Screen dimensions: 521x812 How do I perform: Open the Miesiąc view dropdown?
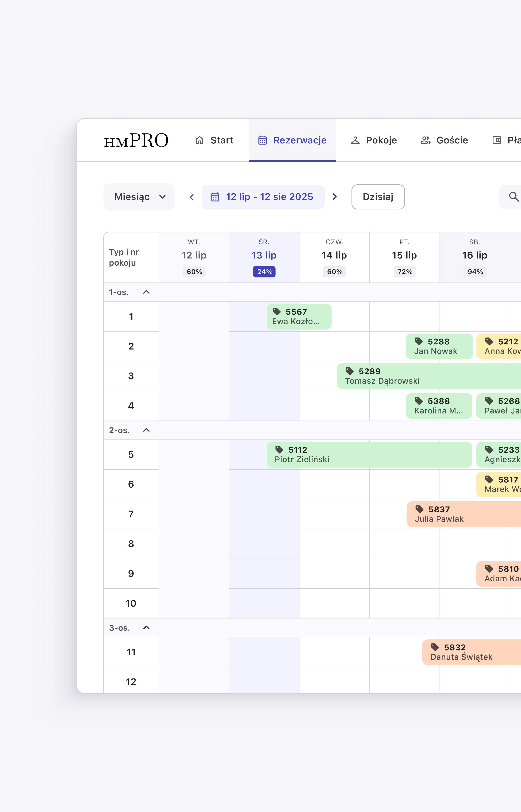(x=139, y=197)
